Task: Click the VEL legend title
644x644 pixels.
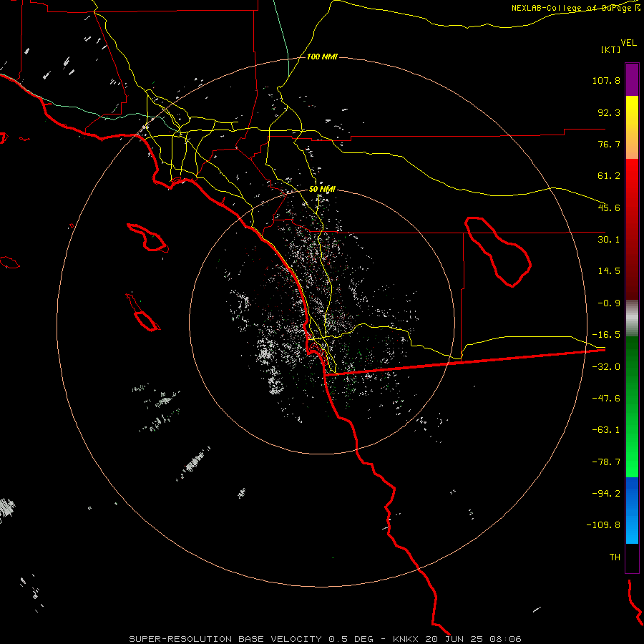Action: (628, 43)
